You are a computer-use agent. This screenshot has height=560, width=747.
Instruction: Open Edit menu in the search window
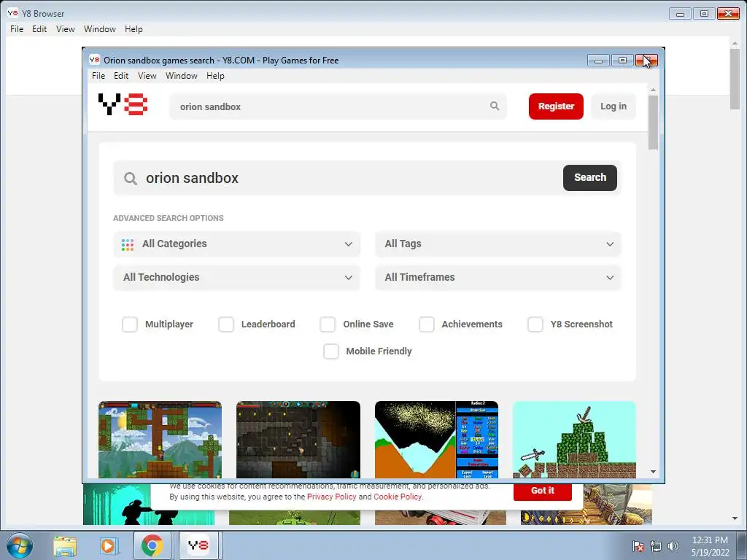point(121,76)
